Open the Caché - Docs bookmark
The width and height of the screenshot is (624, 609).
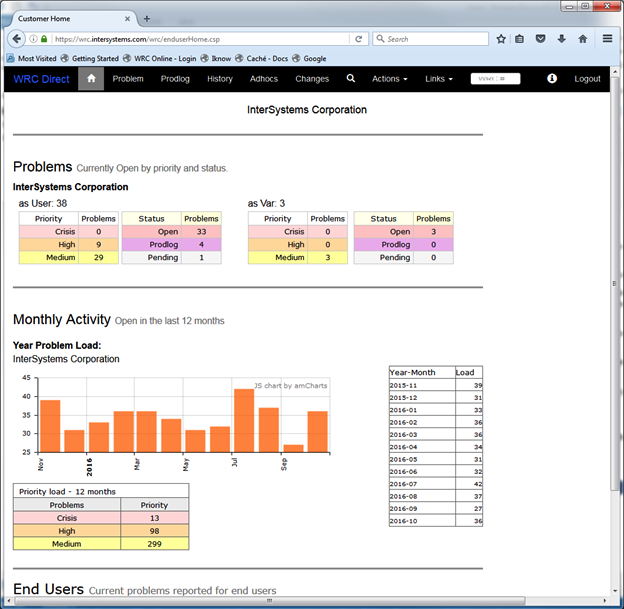point(261,59)
